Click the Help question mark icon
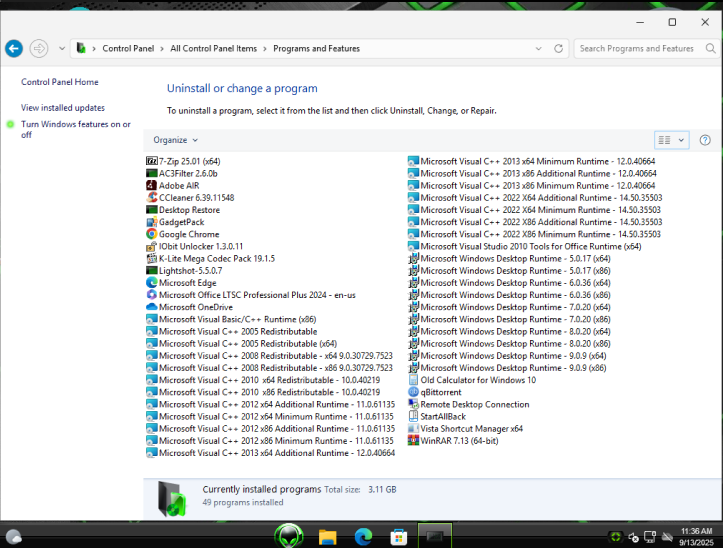 (x=705, y=140)
